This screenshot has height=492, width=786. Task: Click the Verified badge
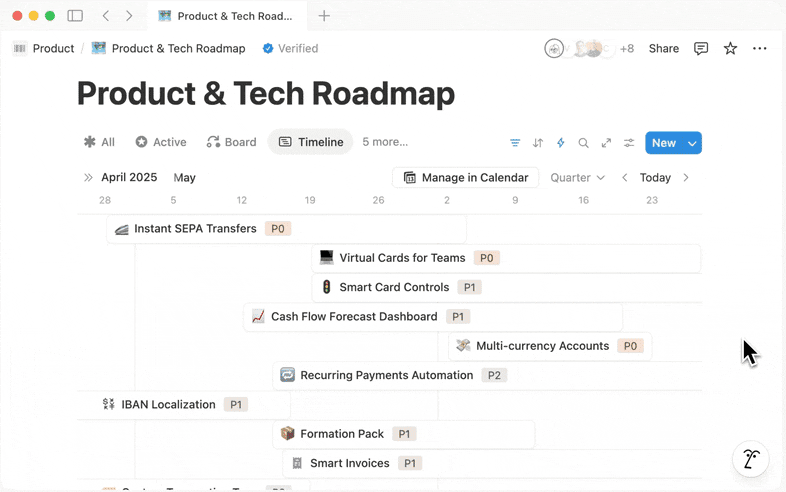coord(290,48)
